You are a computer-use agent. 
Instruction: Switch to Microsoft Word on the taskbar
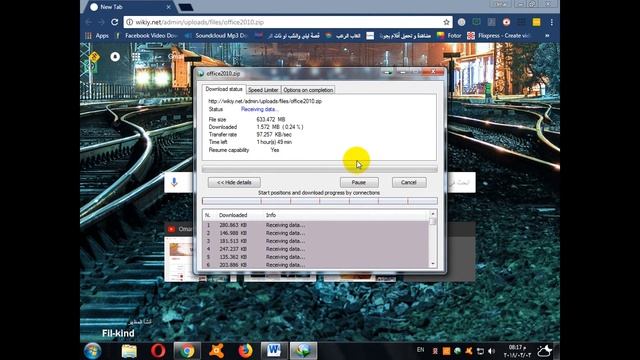(274, 351)
